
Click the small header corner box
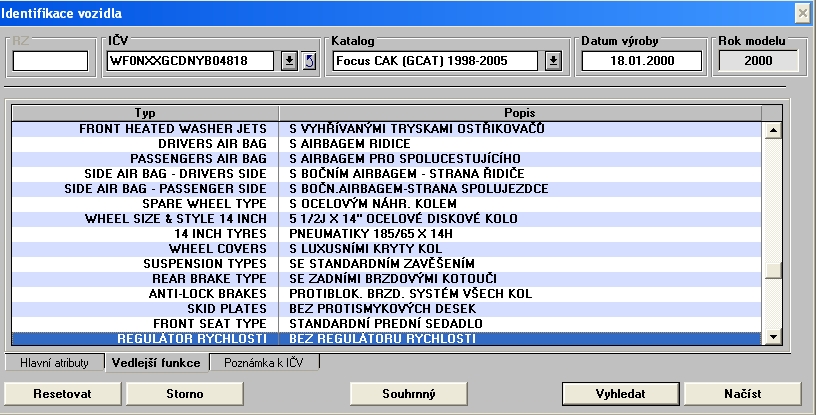(771, 112)
